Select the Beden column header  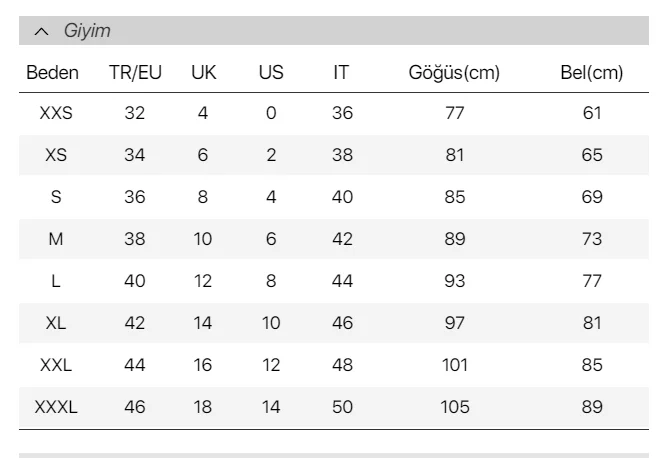53,73
